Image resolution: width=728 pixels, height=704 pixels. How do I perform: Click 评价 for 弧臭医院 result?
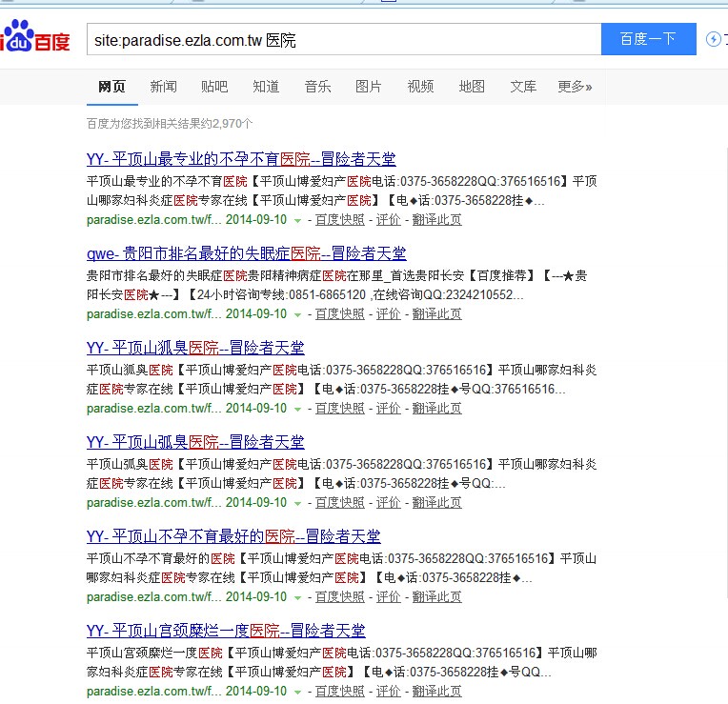click(388, 503)
